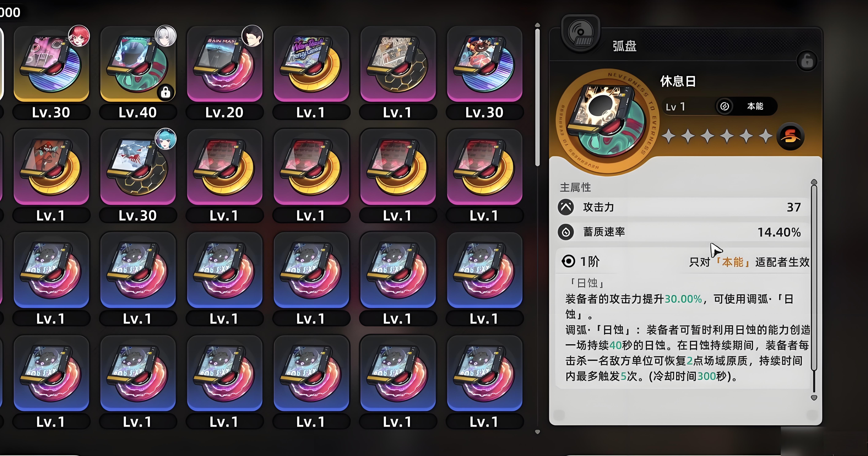Click the red-haired character avatar badge
The width and height of the screenshot is (868, 456).
79,36
